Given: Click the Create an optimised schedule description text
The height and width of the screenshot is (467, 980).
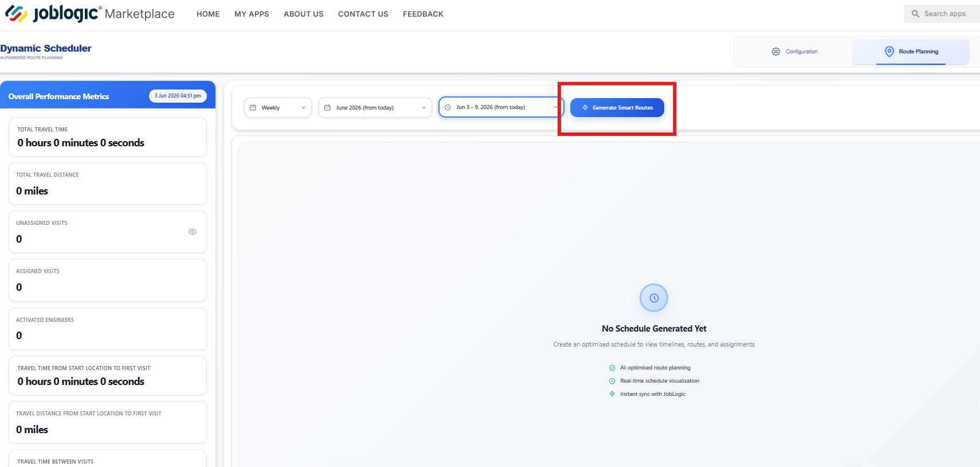Looking at the screenshot, I should point(654,345).
